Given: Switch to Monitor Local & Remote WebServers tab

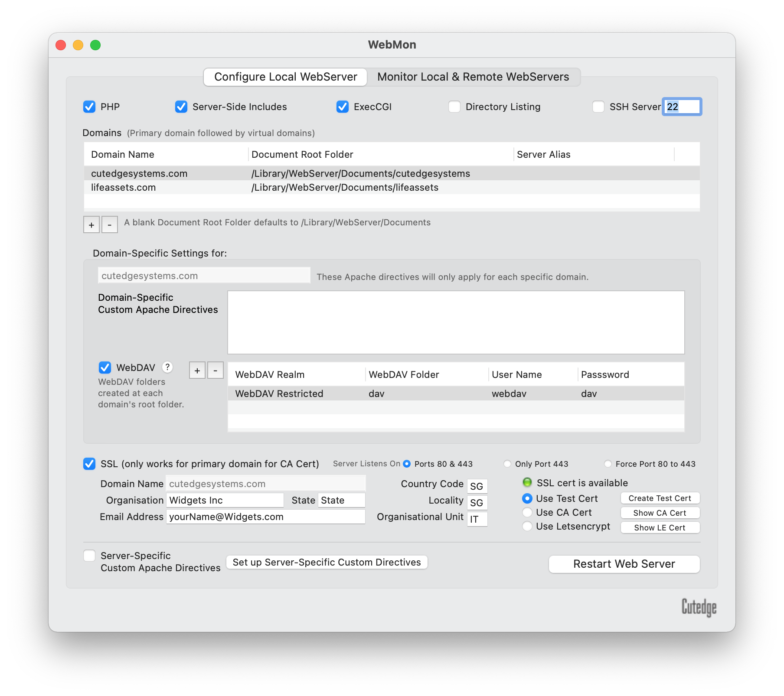Looking at the screenshot, I should [x=473, y=77].
